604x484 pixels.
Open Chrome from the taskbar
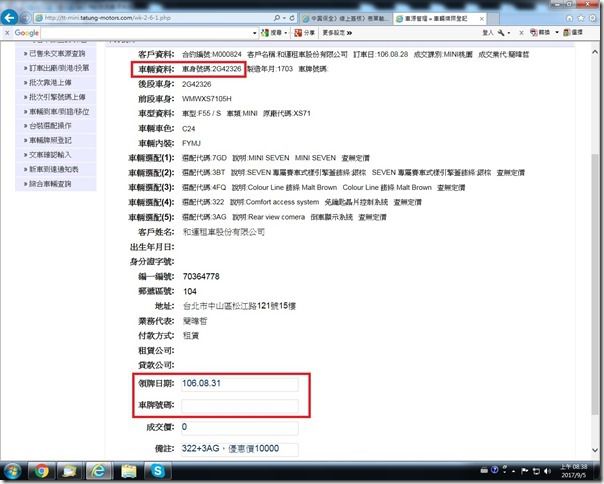41,471
